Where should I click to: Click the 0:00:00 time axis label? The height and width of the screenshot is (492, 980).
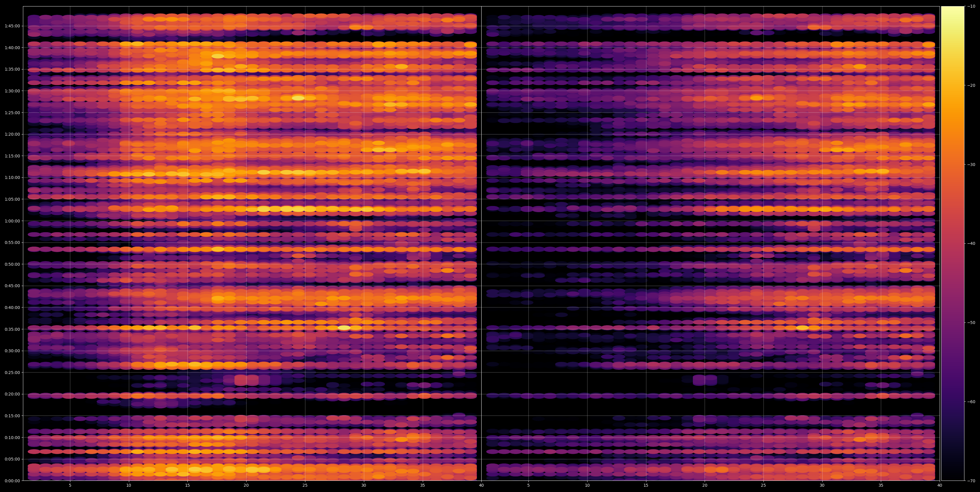tap(12, 481)
